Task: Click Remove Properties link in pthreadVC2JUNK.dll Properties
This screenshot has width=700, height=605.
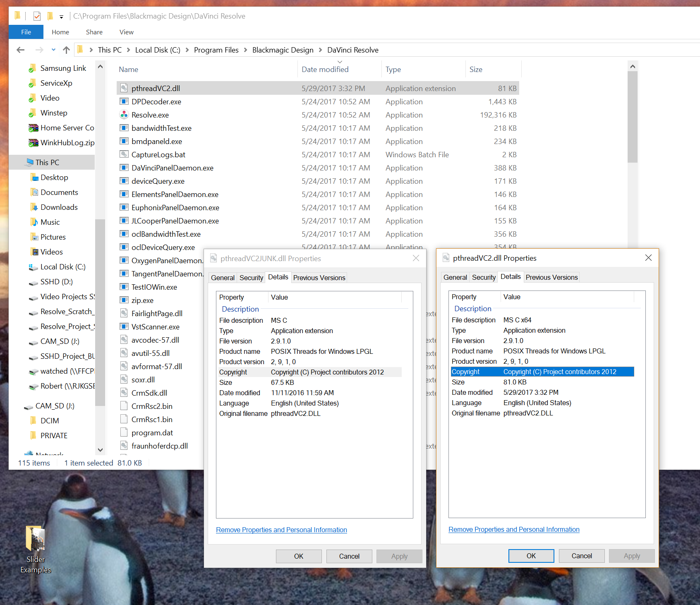Action: tap(281, 530)
